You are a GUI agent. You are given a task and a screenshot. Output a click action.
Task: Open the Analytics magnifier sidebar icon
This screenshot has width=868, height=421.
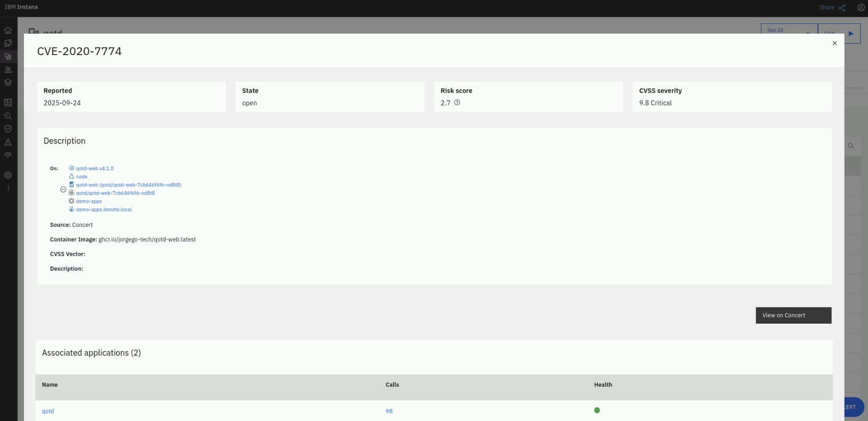8,116
